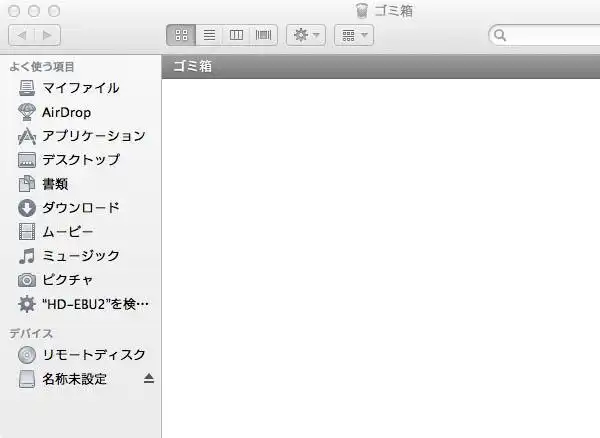Eject the 名称未設定 disk
This screenshot has height=438, width=600.
coord(149,379)
